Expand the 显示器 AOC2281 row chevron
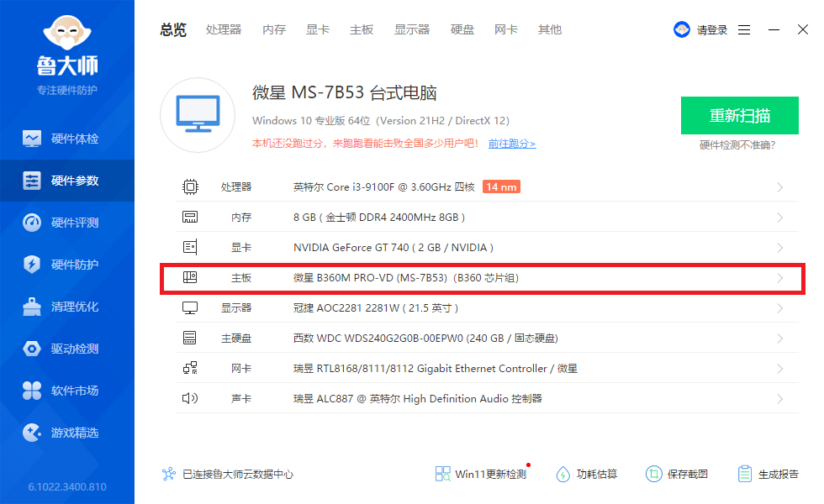Viewport: 824px width, 504px height. coord(780,308)
